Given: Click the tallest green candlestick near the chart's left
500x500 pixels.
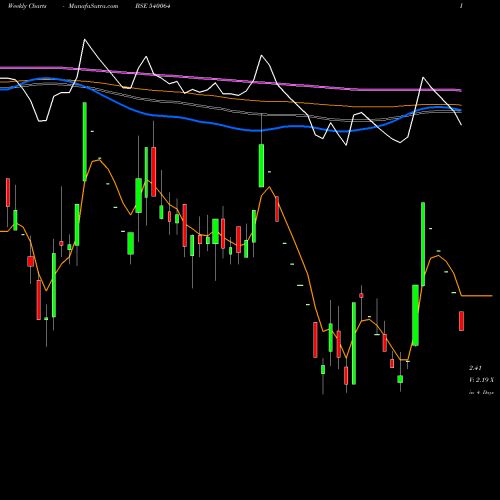Looking at the screenshot, I should pyautogui.click(x=85, y=142).
